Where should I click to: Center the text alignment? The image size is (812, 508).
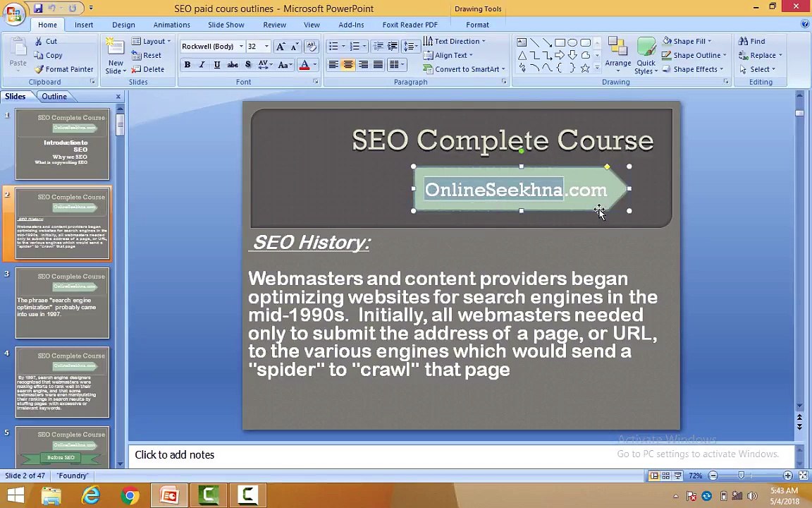pyautogui.click(x=348, y=64)
